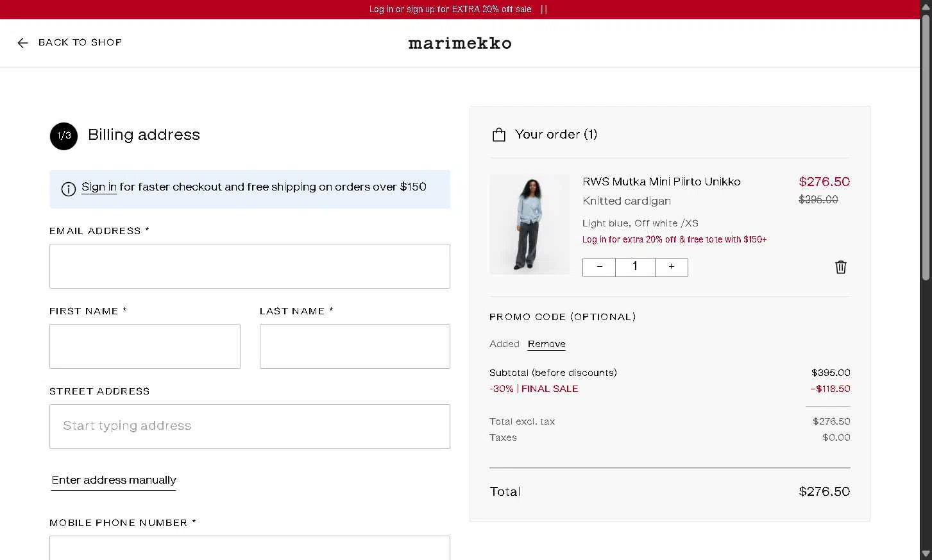932x560 pixels.
Task: Click the quantity value field
Action: (635, 267)
